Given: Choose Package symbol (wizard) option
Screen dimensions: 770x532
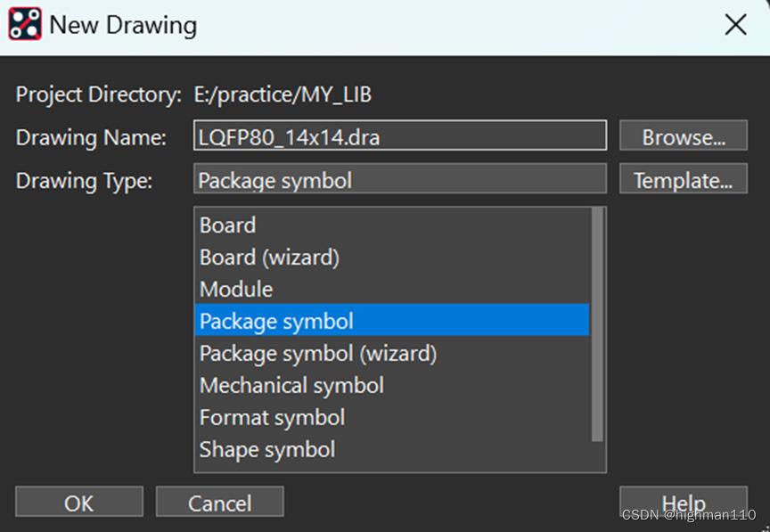Looking at the screenshot, I should [x=318, y=354].
